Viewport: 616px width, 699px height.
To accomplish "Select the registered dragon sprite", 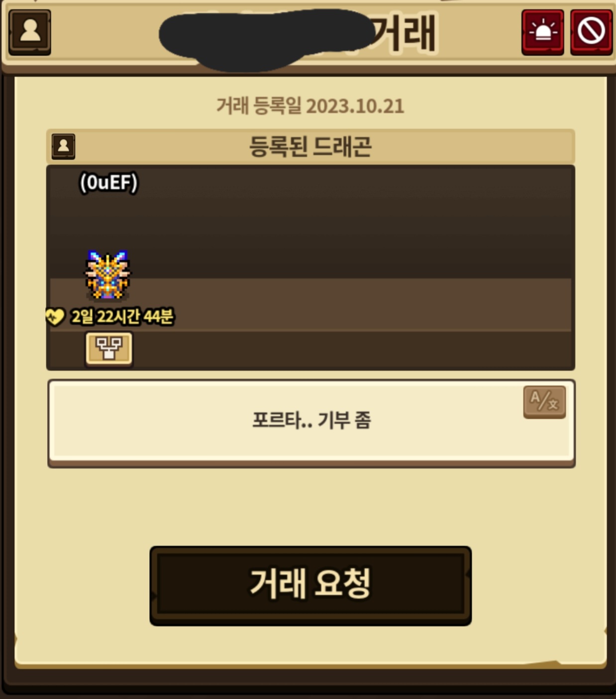I will point(107,275).
